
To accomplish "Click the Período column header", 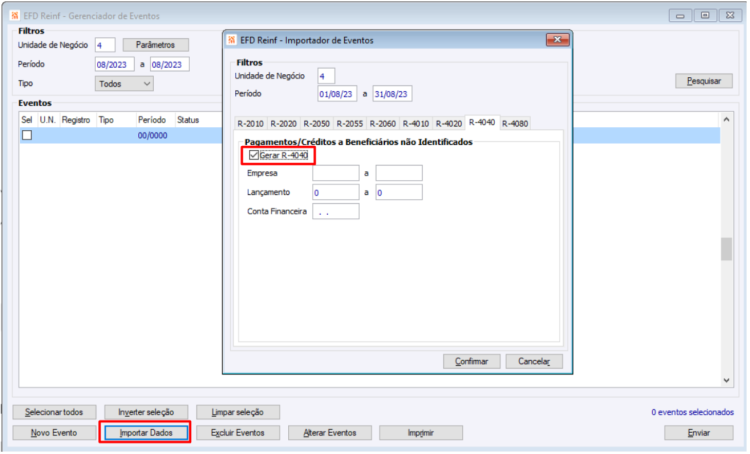I will [152, 120].
